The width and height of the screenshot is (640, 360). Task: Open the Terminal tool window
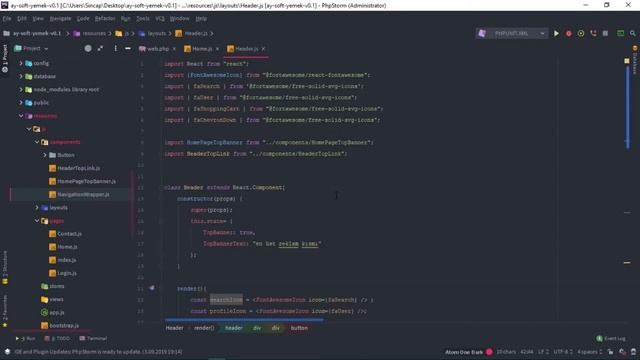pyautogui.click(x=93, y=338)
